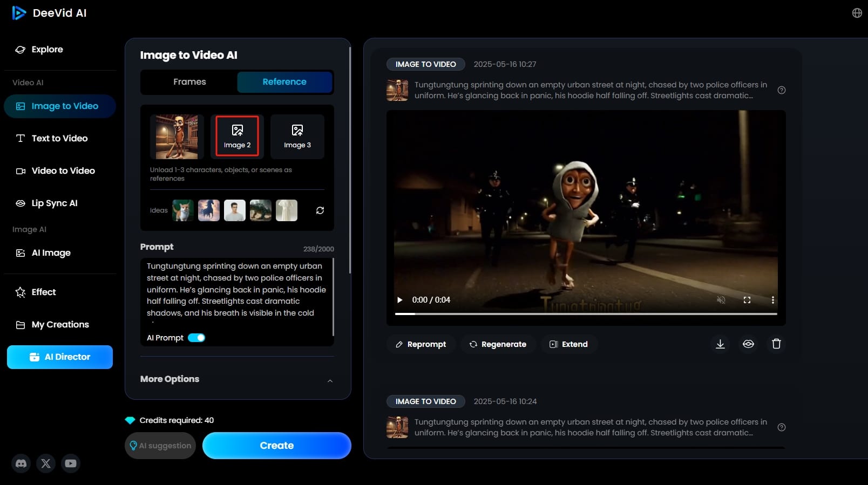Open Lip Sync AI tool
Screen dimensions: 868x485
(47, 203)
